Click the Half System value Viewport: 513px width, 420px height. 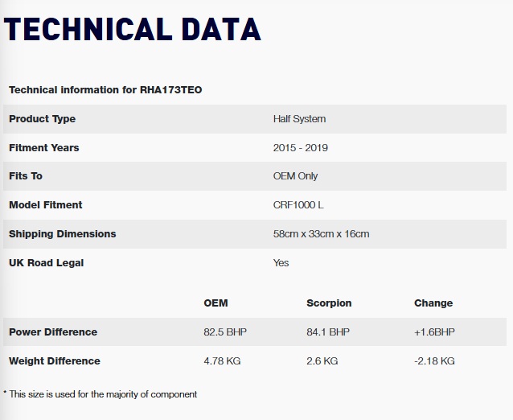(299, 119)
